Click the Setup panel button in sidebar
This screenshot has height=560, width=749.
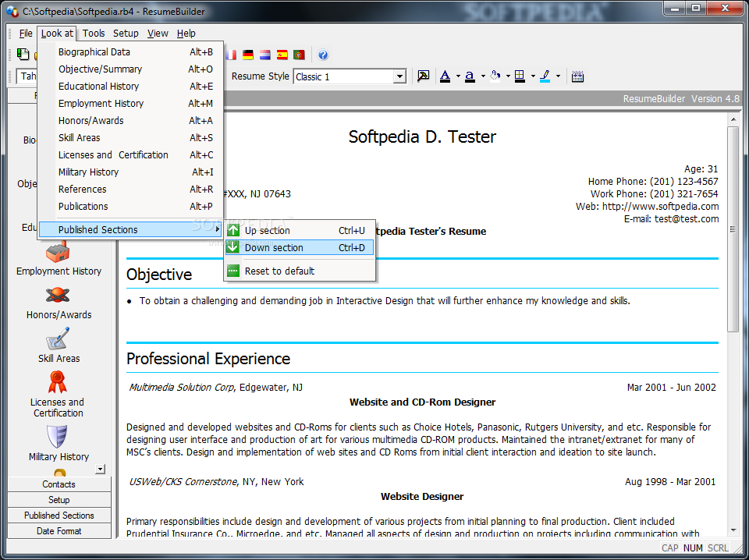59,500
